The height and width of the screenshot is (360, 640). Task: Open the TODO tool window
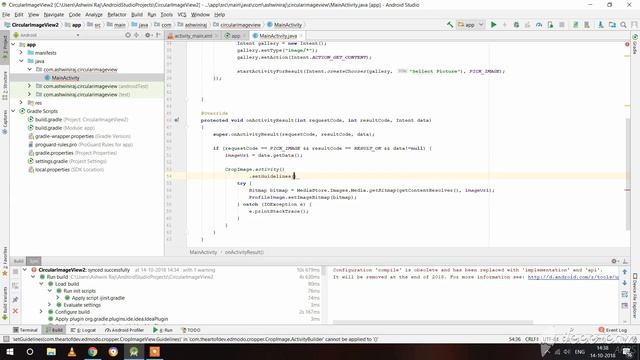[191, 330]
